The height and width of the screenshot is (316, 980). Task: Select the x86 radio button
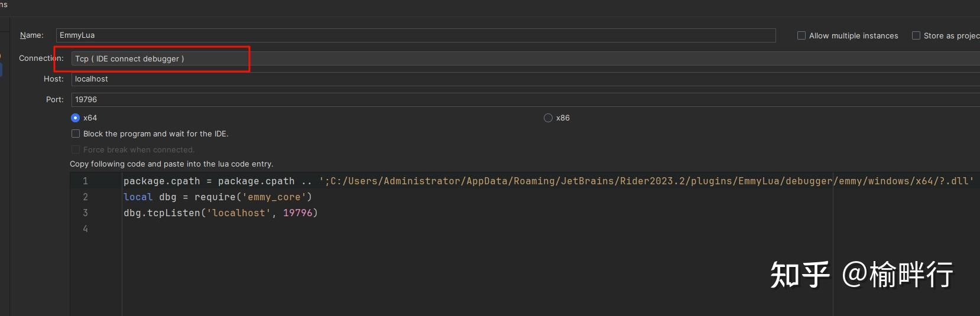tap(548, 118)
